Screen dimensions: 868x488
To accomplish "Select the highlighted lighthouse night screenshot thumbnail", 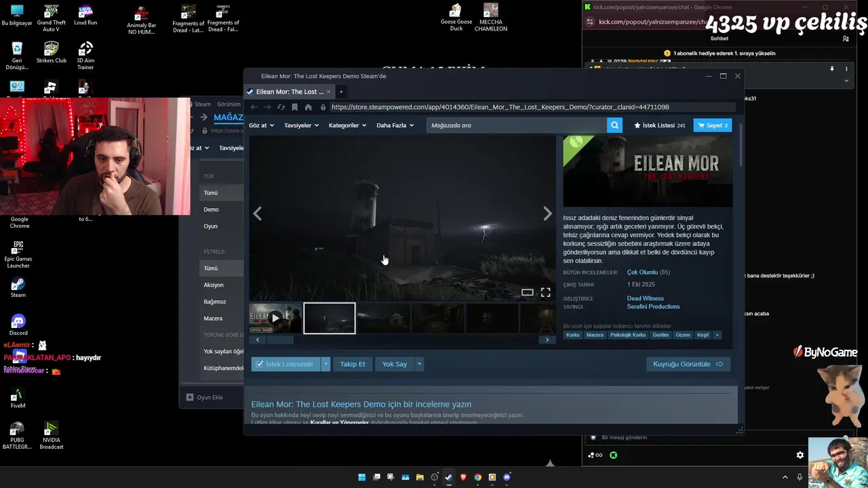I will pos(330,318).
